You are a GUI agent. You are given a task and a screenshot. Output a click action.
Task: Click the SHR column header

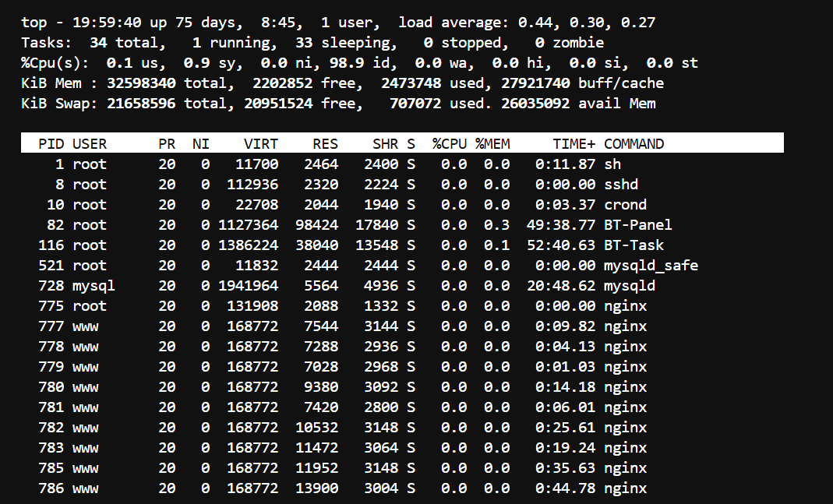pos(385,144)
